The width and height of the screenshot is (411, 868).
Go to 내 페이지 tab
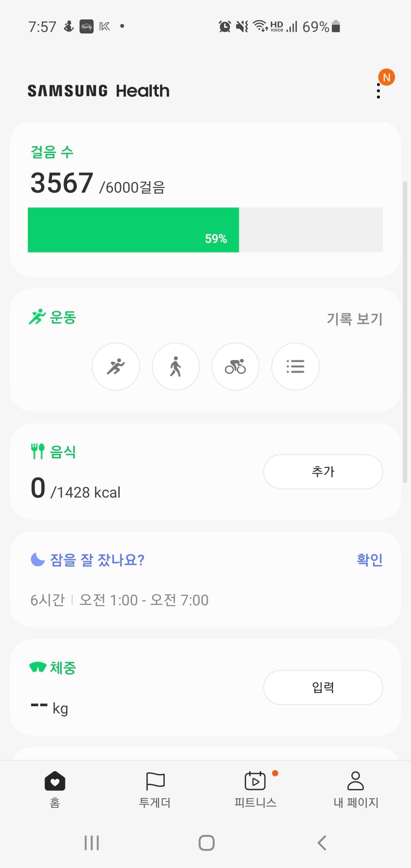356,788
